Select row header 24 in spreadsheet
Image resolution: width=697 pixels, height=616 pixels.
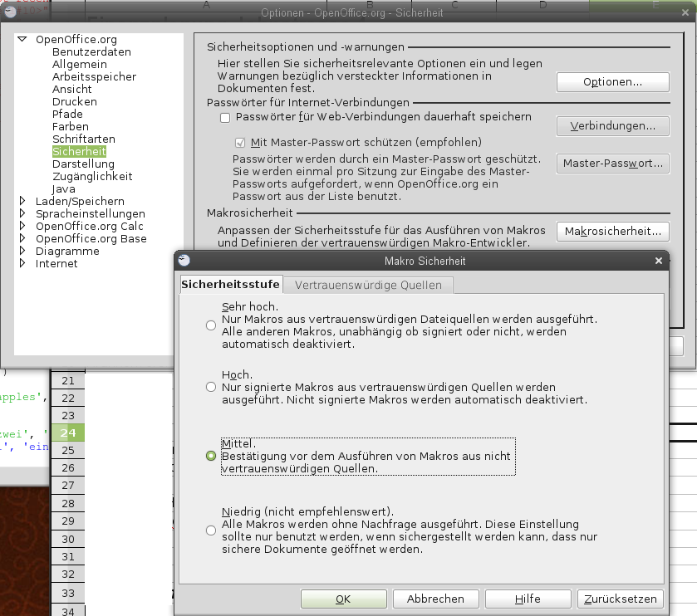tap(67, 433)
